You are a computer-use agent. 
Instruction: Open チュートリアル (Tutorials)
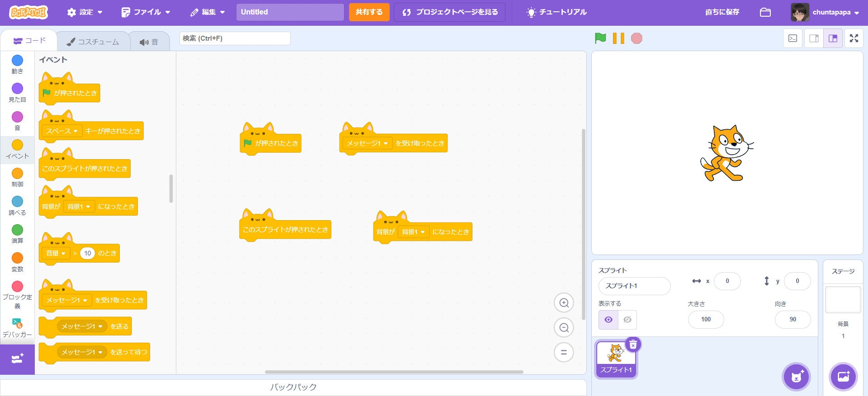557,12
